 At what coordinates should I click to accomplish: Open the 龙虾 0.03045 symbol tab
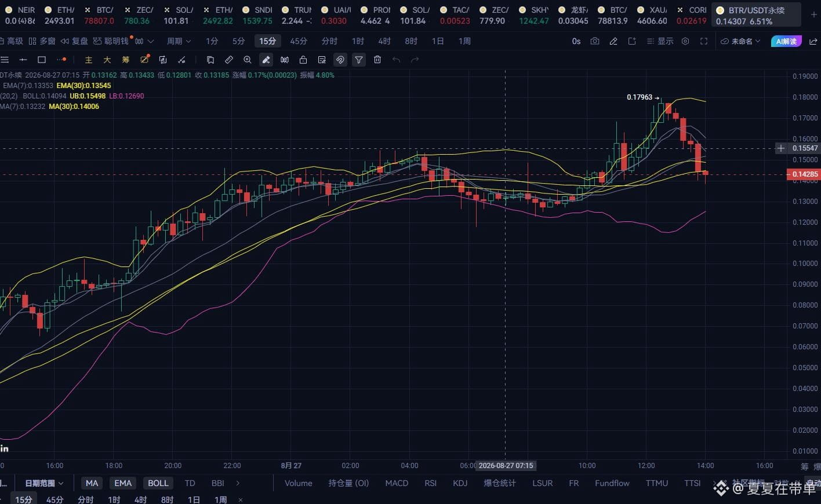(x=573, y=15)
